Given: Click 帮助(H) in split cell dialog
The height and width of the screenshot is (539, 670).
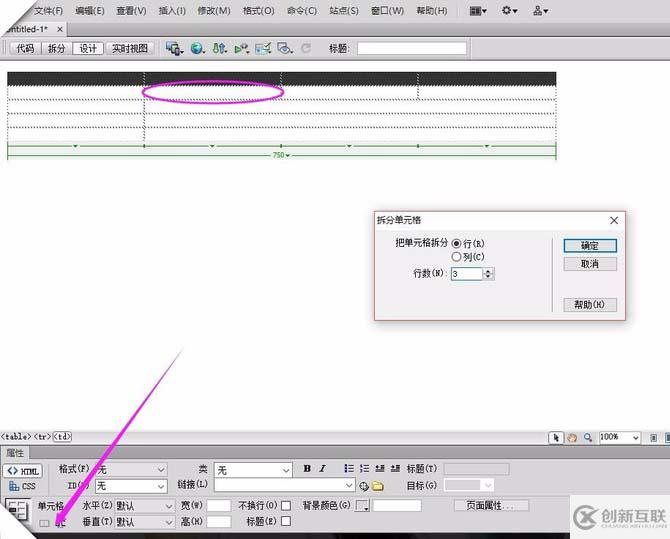Looking at the screenshot, I should point(590,305).
